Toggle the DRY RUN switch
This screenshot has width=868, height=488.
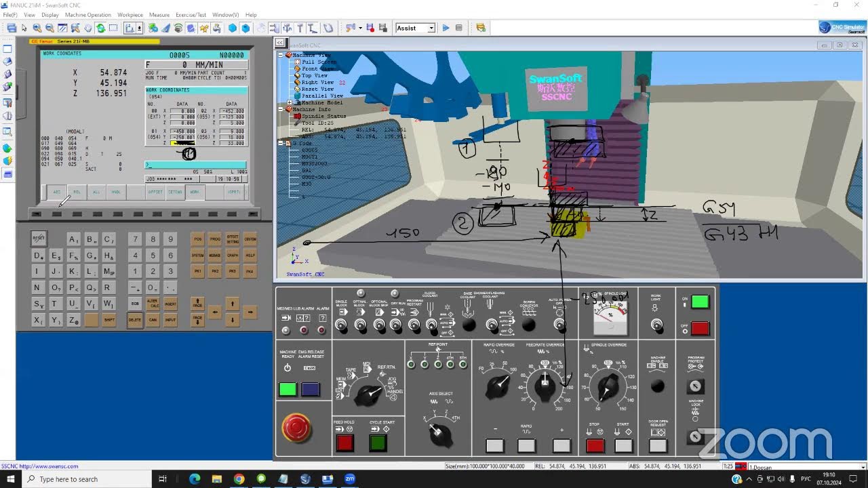[x=397, y=325]
